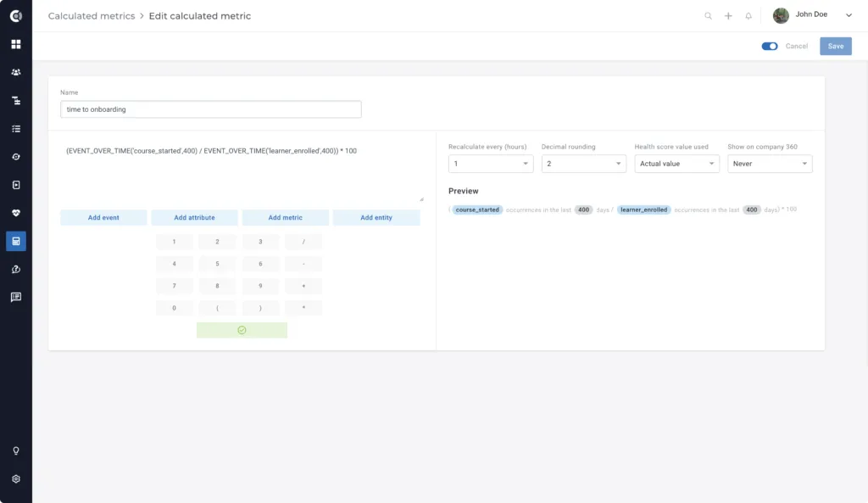Open the customers people icon in sidebar
868x503 pixels.
tap(16, 73)
